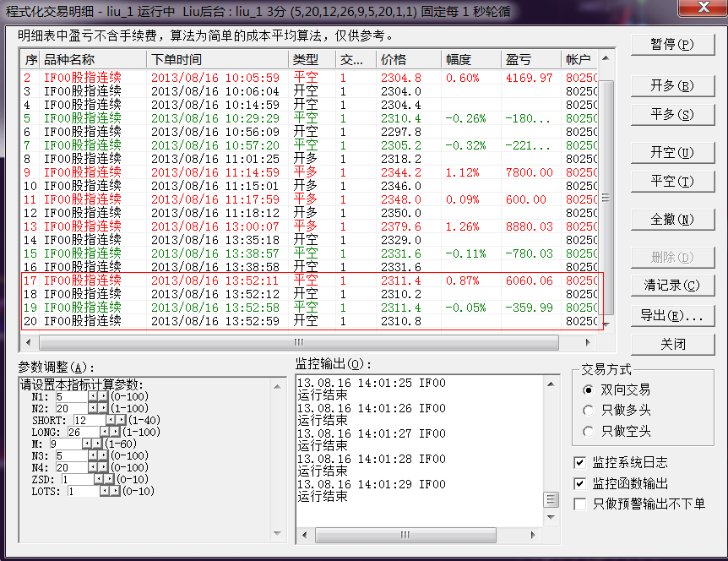Select trade row 17 with profit 6060.06
Screen dimensions: 728x561
click(310, 280)
